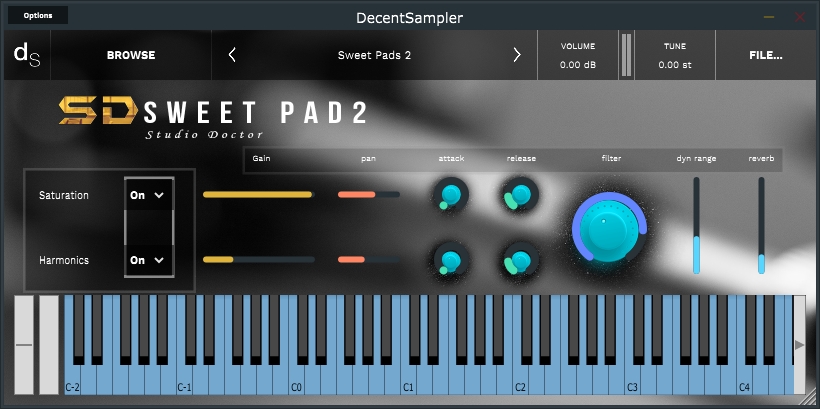
Task: Play the C-2 key on keyboard
Action: pos(73,380)
